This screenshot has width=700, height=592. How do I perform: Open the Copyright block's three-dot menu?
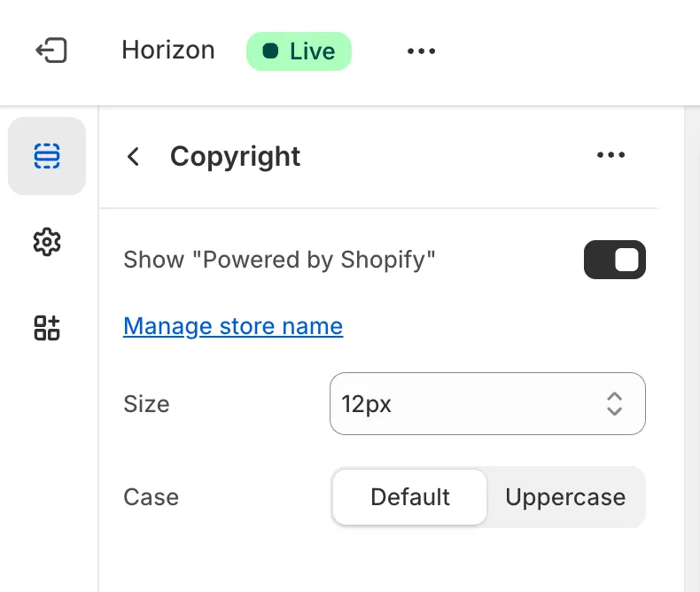[611, 156]
